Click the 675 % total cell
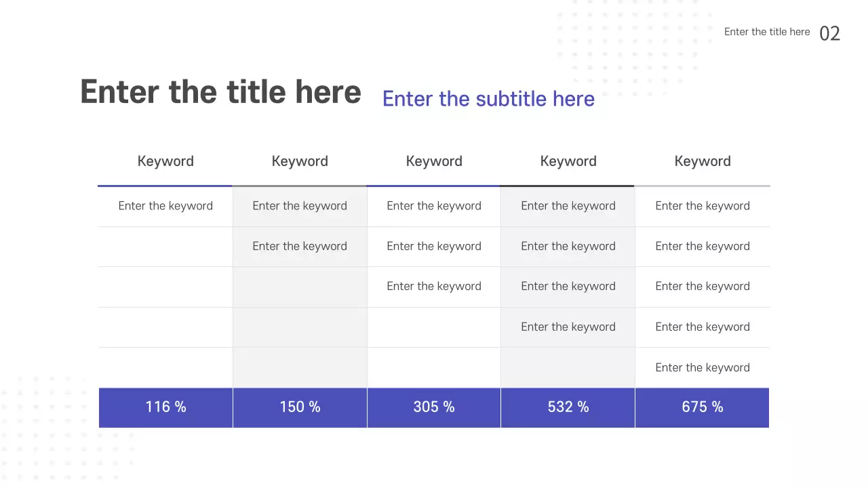Viewport: 868px width, 488px height. 703,407
